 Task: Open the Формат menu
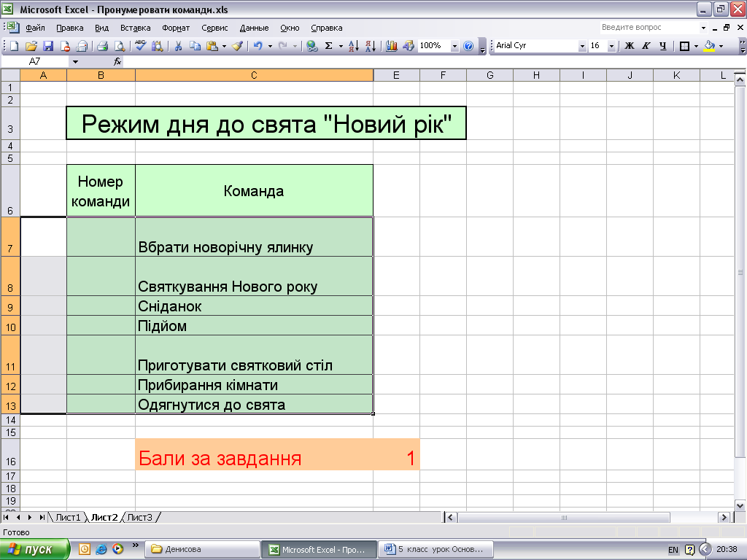tap(176, 28)
